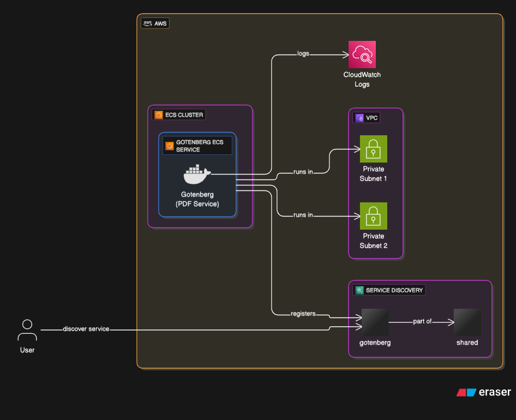Click the User person icon
Image resolution: width=516 pixels, height=420 pixels.
(27, 330)
